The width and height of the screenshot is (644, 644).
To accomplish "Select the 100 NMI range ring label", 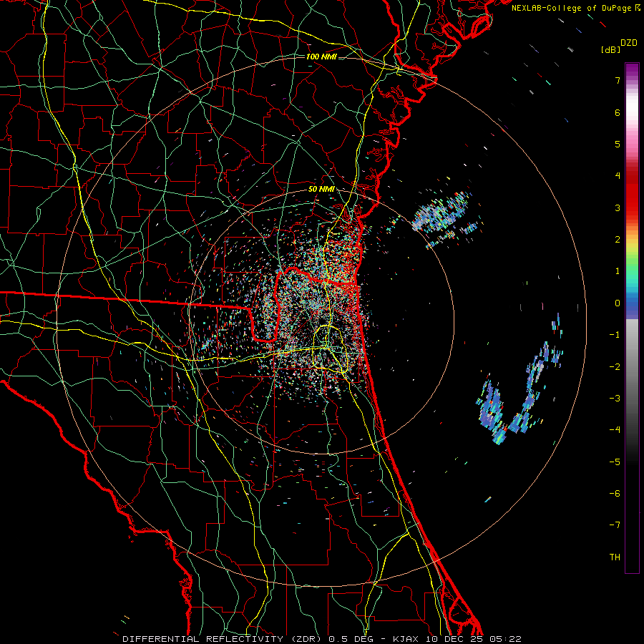I will pos(321,57).
